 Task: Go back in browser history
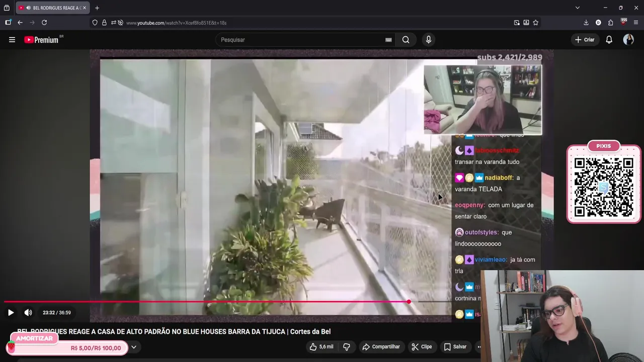pos(20,23)
